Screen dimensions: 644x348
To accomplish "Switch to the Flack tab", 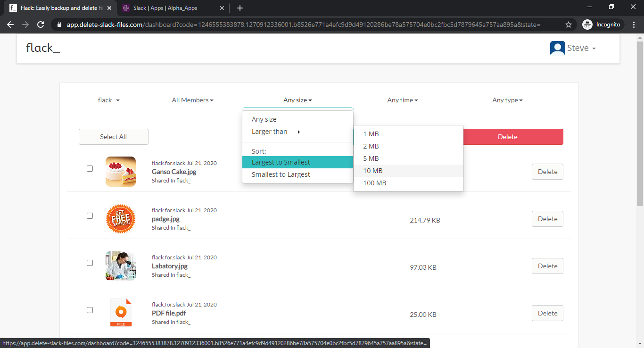I will click(59, 8).
